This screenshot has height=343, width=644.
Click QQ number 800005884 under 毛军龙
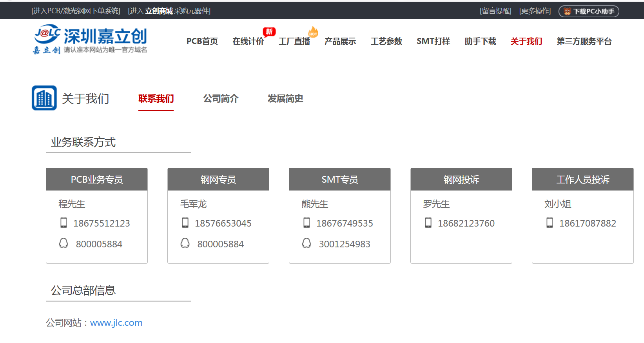(x=221, y=244)
